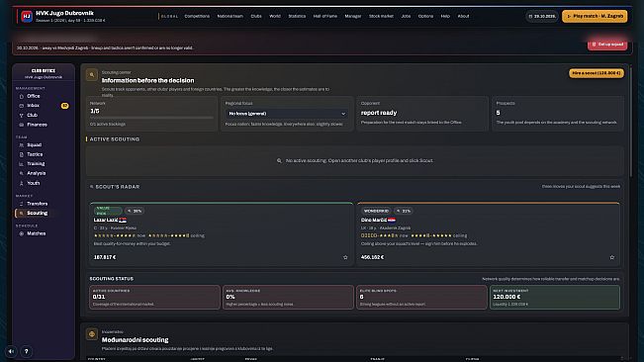Open the Regional focus dropdown
644x362 pixels.
click(x=287, y=114)
